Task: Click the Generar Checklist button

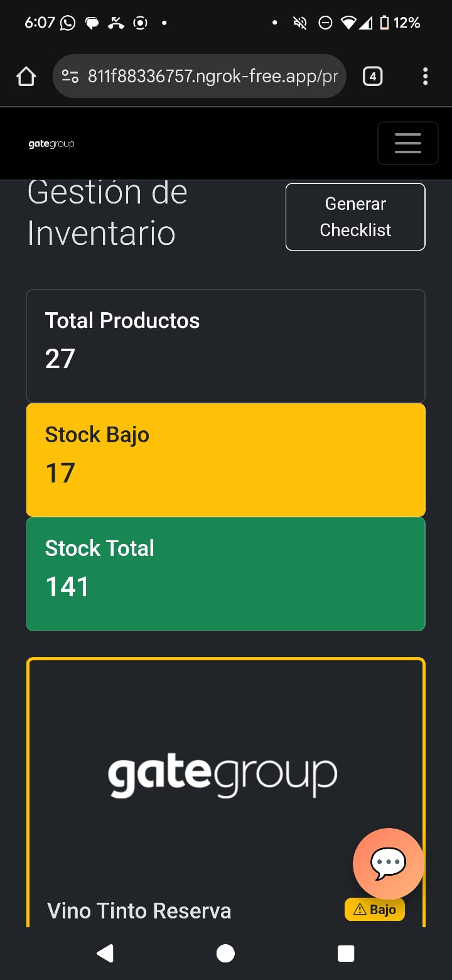Action: click(x=355, y=217)
